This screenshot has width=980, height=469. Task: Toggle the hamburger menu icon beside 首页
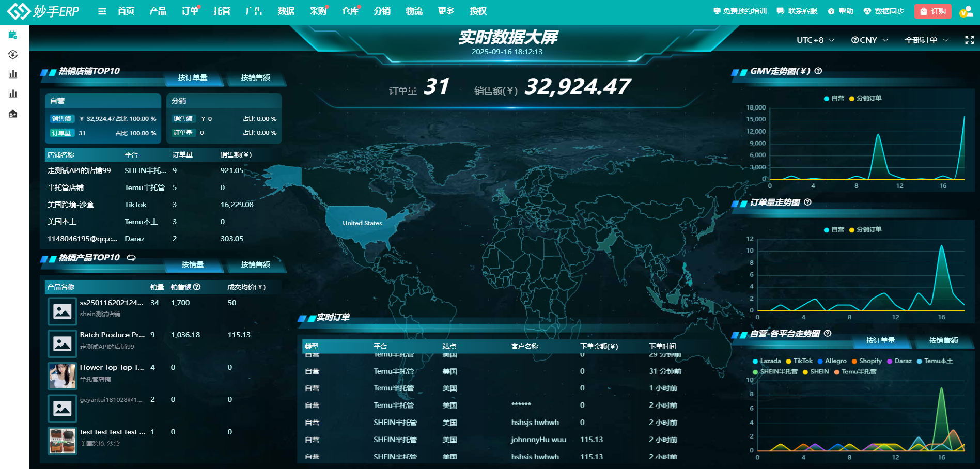[102, 11]
